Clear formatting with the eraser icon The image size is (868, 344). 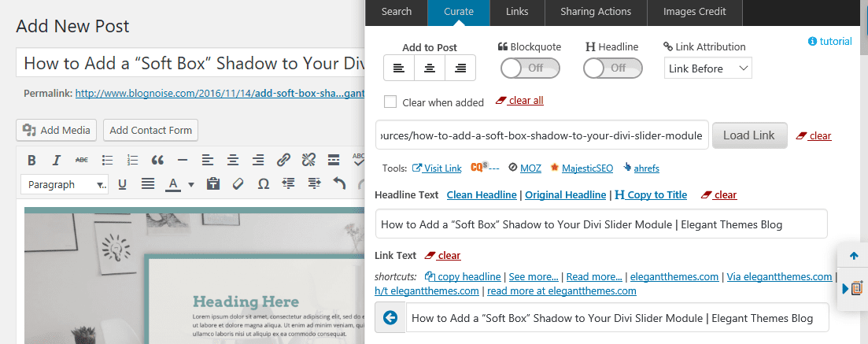(x=238, y=184)
